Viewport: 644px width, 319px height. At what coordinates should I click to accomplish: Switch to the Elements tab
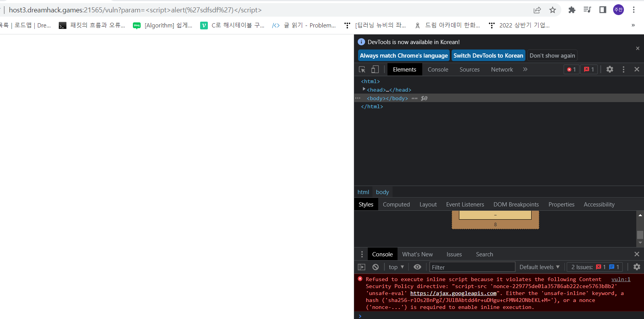pos(404,69)
